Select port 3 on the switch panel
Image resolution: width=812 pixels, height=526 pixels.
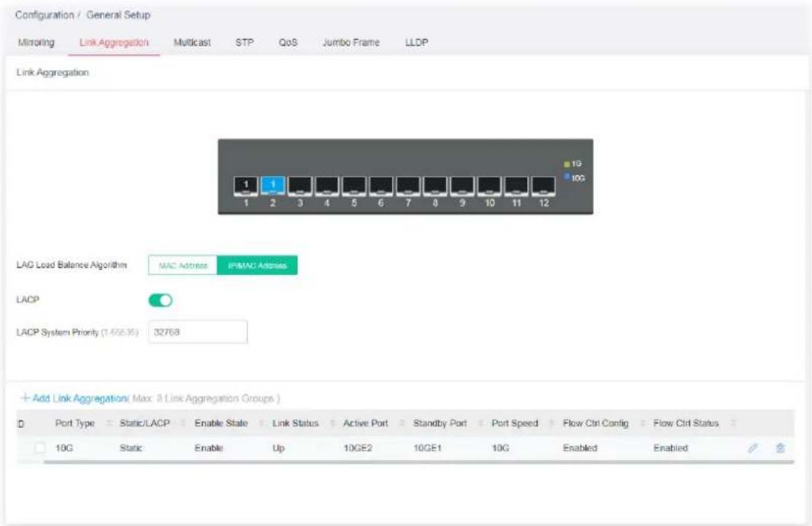(x=300, y=186)
